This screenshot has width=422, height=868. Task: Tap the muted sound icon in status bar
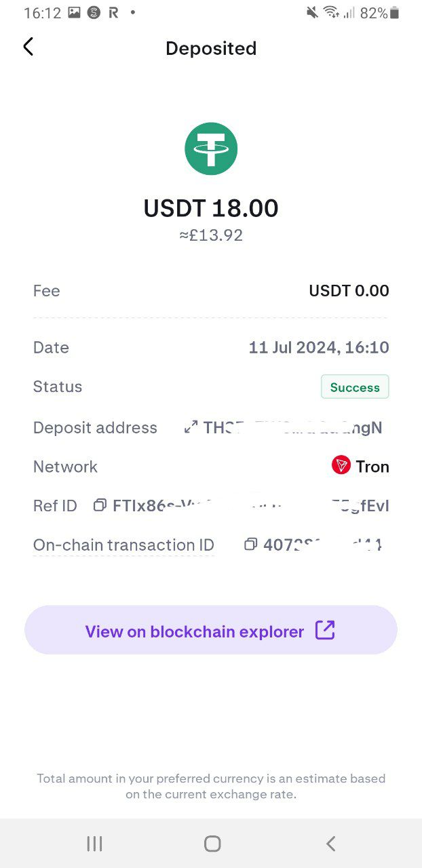[312, 13]
